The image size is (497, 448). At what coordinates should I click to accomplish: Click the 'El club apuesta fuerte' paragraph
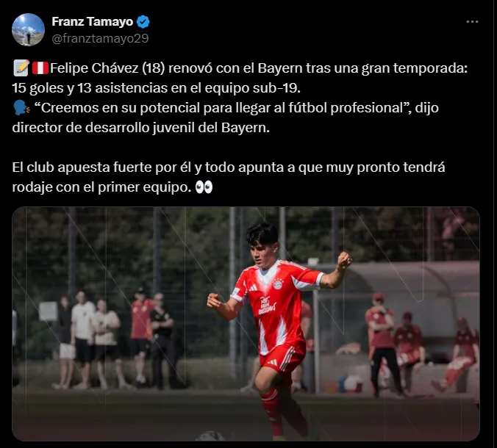tap(229, 177)
